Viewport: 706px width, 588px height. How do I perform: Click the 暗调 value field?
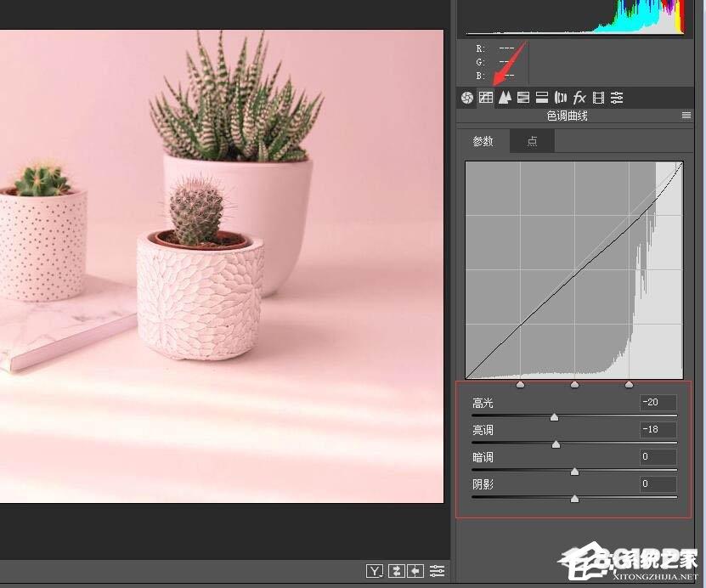[658, 456]
